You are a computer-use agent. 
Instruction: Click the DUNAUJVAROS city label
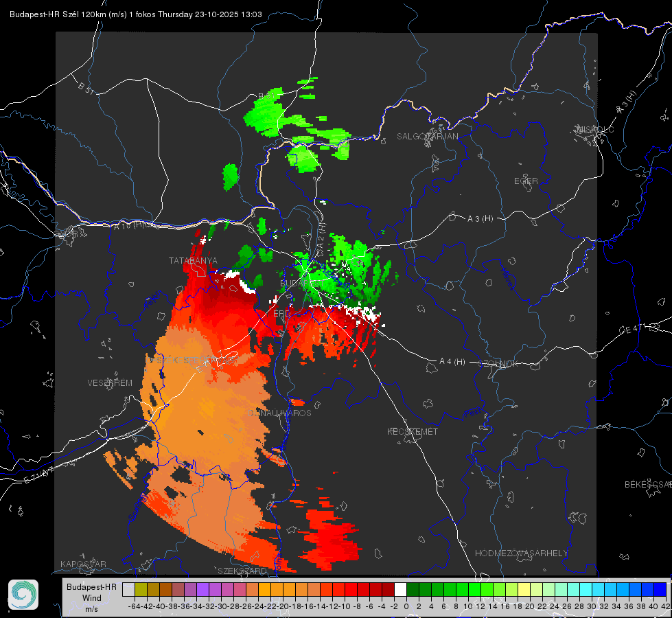point(279,413)
